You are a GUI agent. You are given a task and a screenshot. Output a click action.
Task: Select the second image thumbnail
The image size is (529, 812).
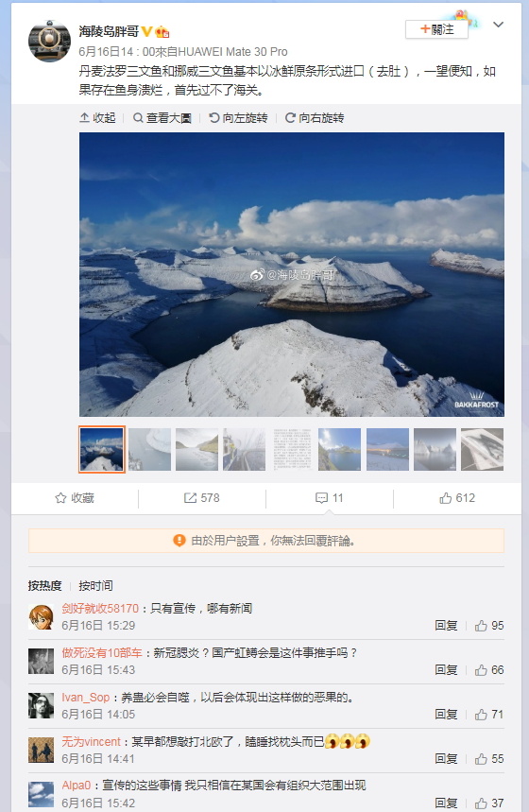coord(149,450)
